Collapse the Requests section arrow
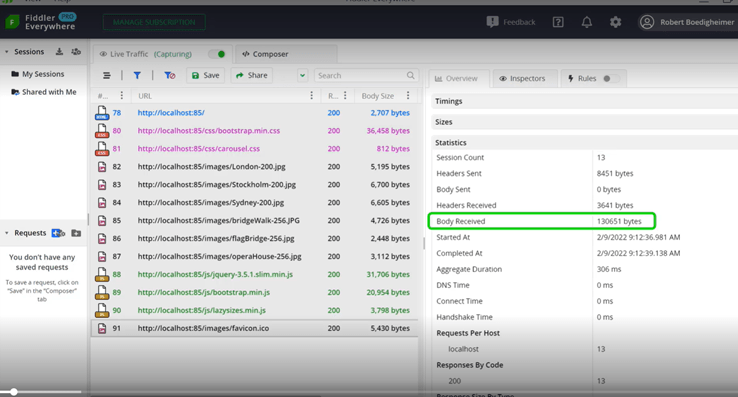This screenshot has width=738, height=397. [x=7, y=233]
